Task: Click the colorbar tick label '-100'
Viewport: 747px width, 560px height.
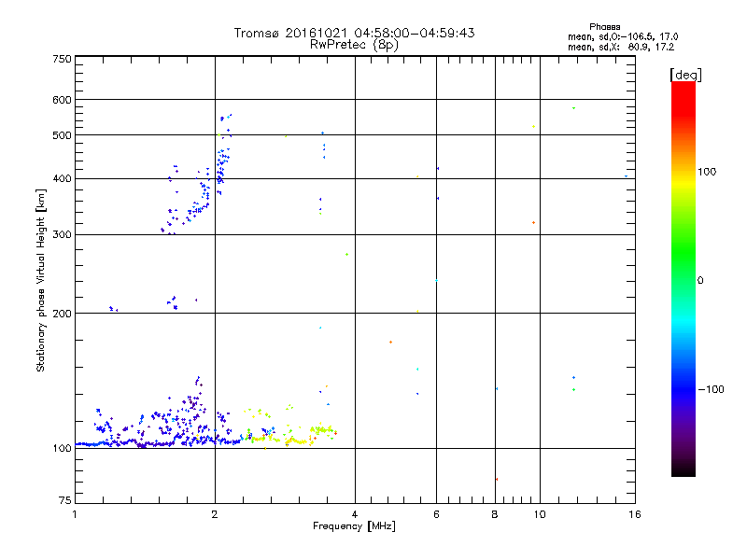Action: (x=711, y=389)
